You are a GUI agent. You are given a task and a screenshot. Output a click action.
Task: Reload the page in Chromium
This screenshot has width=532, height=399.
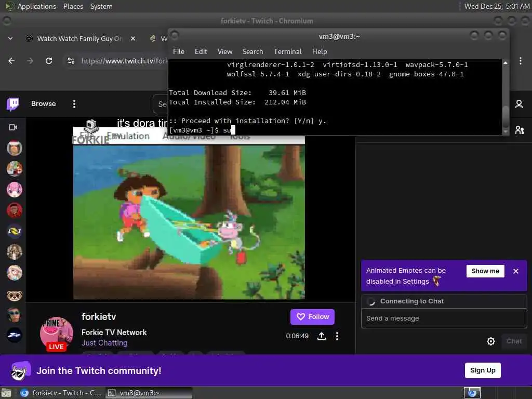tap(49, 61)
